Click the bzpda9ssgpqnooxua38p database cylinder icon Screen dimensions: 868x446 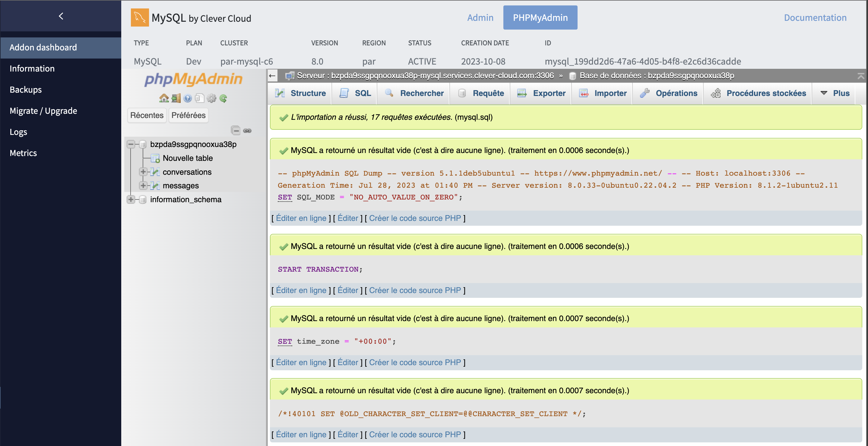tap(143, 144)
